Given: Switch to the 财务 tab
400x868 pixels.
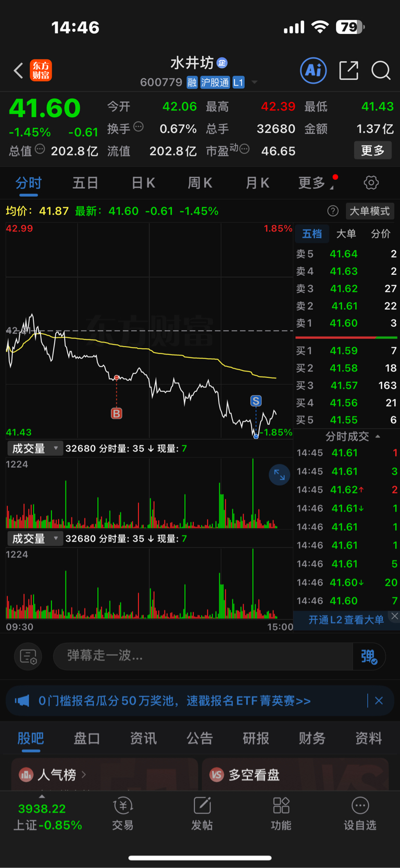Looking at the screenshot, I should coord(312,739).
